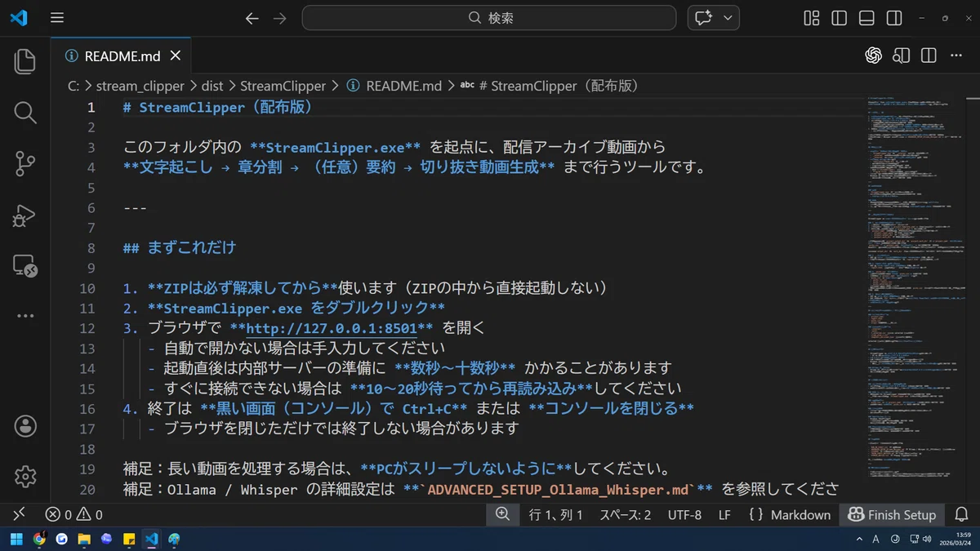Open the Customize Layout control

811,18
